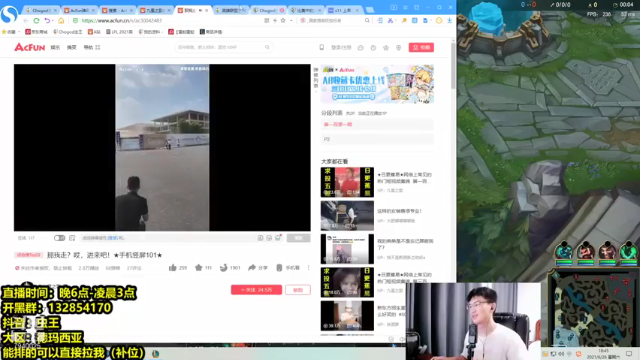
Task: Switch to the ninth browser tab labeled v11
Action: (x=343, y=10)
